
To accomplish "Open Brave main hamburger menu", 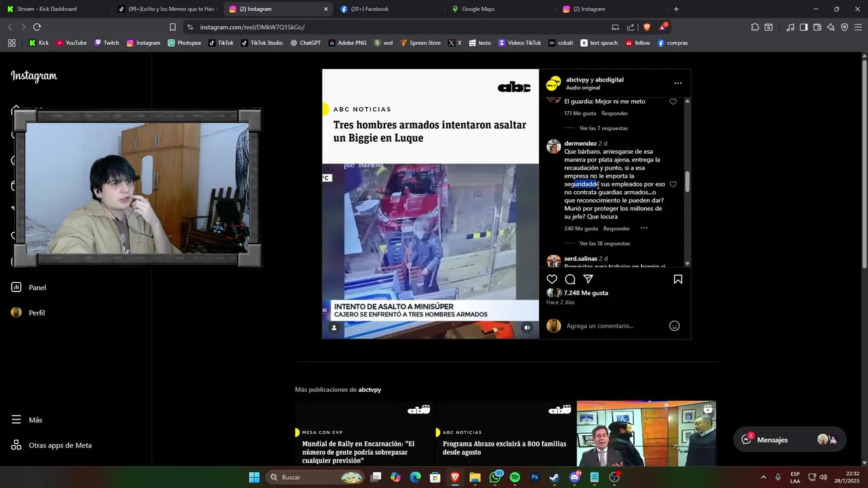I will click(858, 27).
